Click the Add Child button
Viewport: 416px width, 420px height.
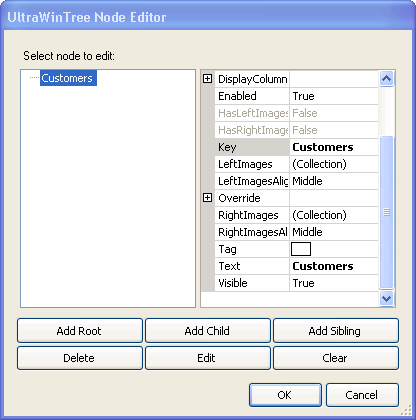(x=208, y=331)
